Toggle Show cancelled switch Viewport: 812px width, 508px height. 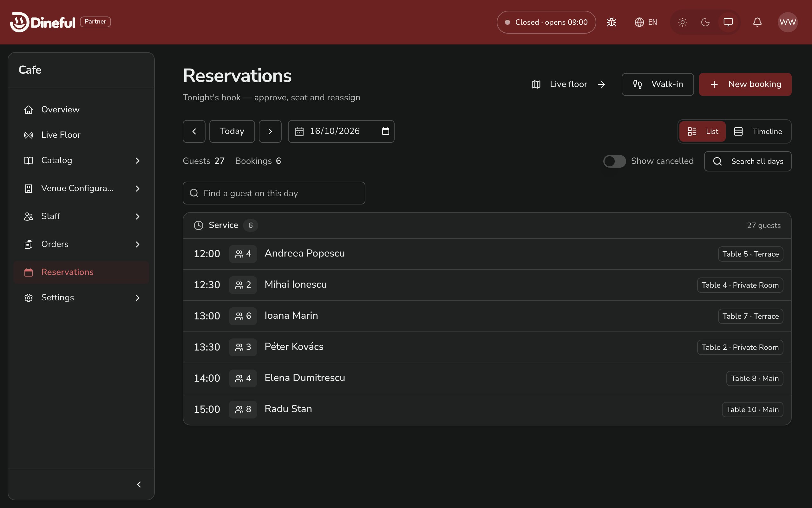[x=614, y=161]
